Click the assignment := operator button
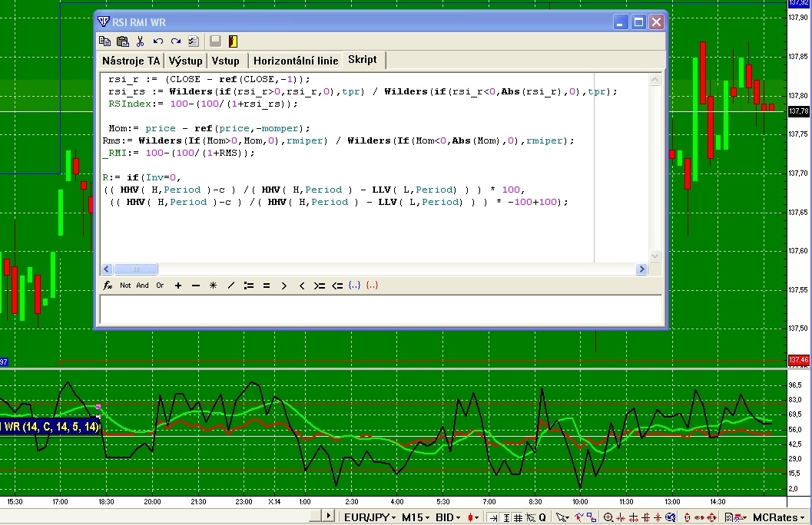The image size is (812, 525). click(249, 286)
